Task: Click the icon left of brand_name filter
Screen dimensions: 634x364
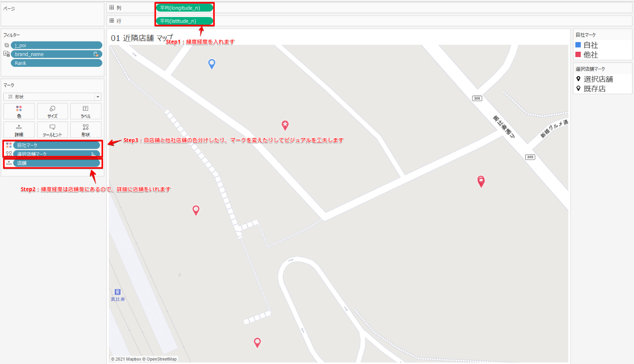Action: click(x=6, y=54)
